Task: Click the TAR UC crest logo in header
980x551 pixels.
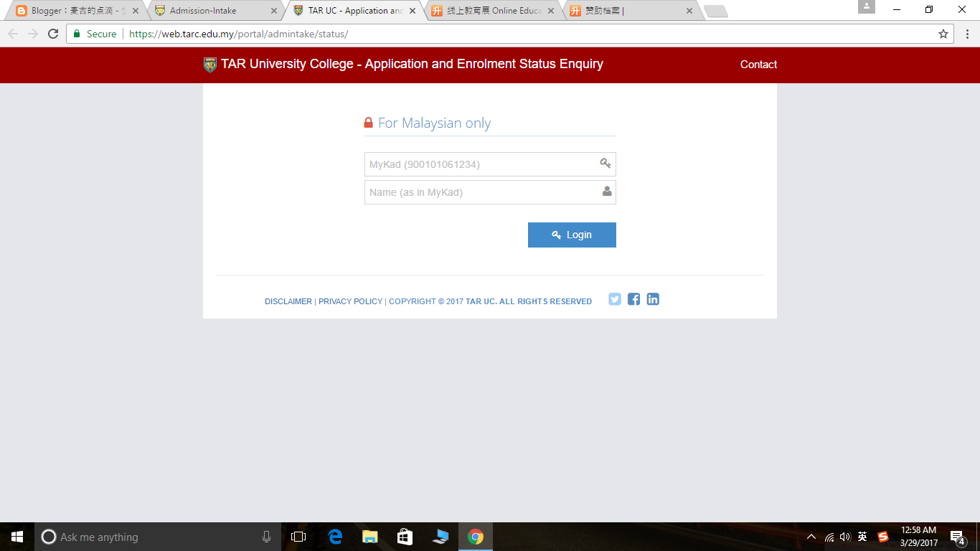Action: 210,65
